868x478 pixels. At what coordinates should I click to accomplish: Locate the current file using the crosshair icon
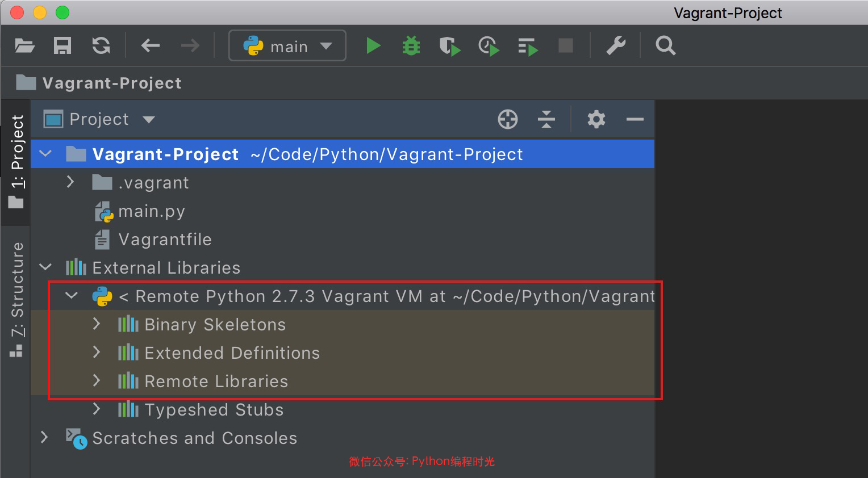tap(507, 119)
